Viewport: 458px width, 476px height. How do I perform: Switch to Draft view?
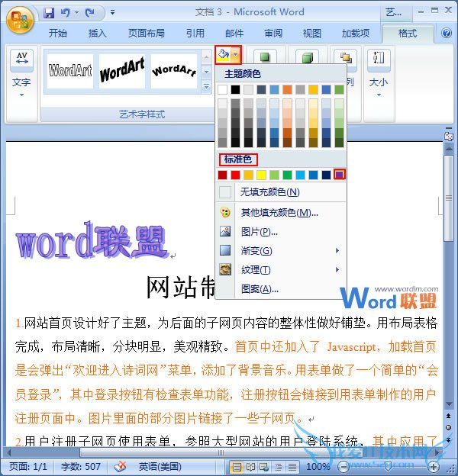(x=292, y=467)
